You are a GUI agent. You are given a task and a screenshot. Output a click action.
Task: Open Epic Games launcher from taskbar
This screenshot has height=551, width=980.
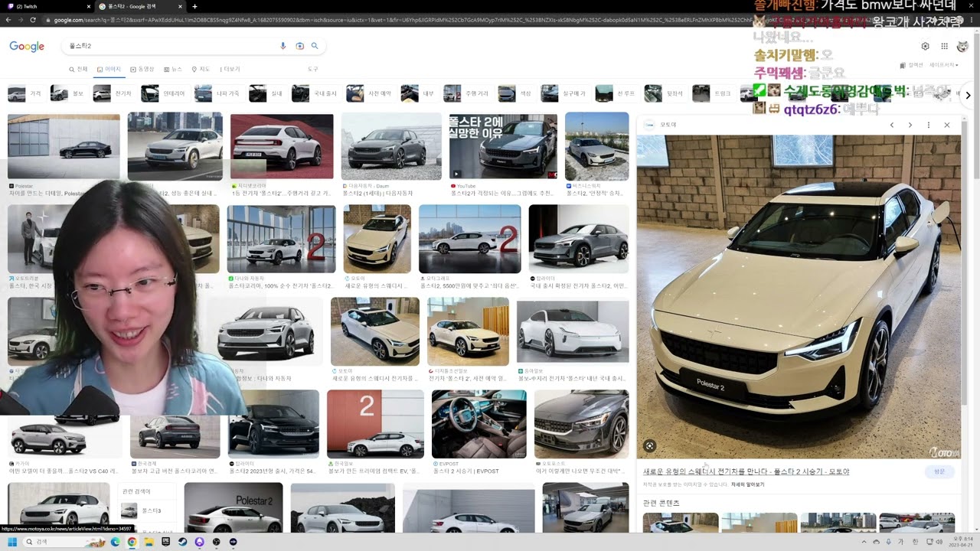(165, 542)
